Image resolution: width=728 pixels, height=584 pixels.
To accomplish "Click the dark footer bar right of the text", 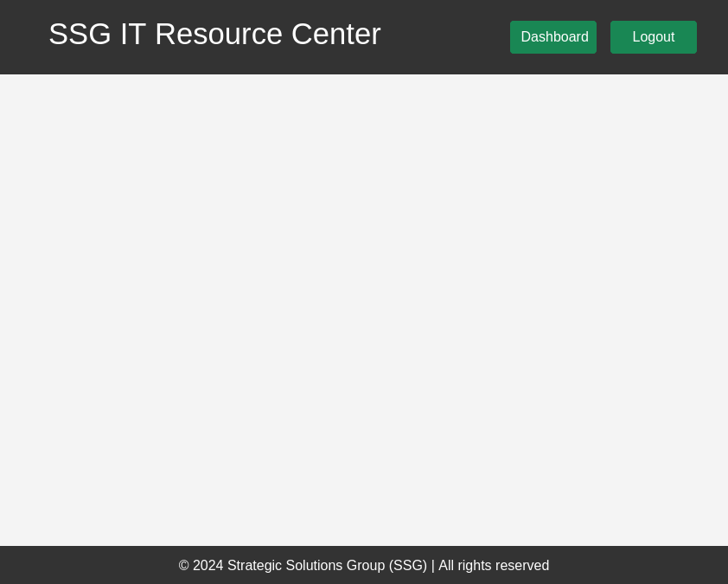I will (x=640, y=566).
